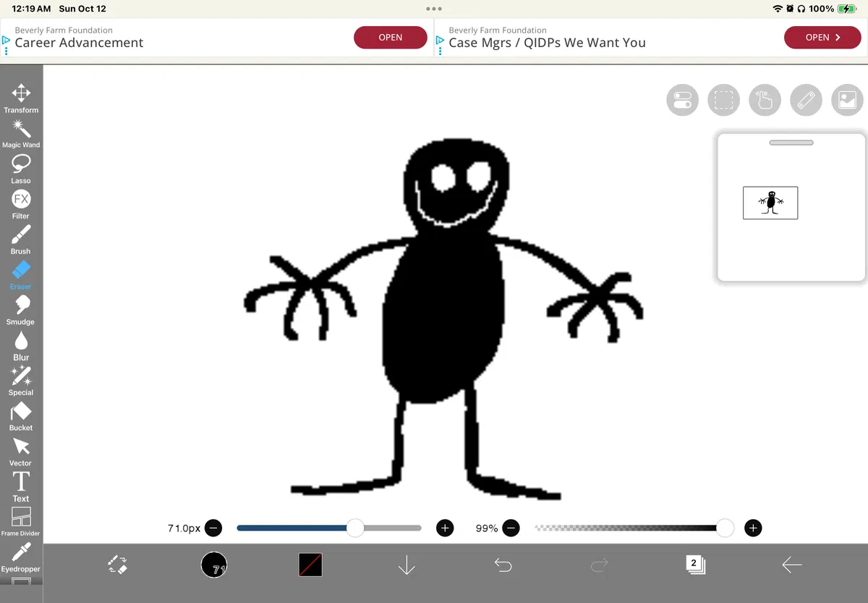868x603 pixels.
Task: Select the Transform tool
Action: tap(21, 98)
